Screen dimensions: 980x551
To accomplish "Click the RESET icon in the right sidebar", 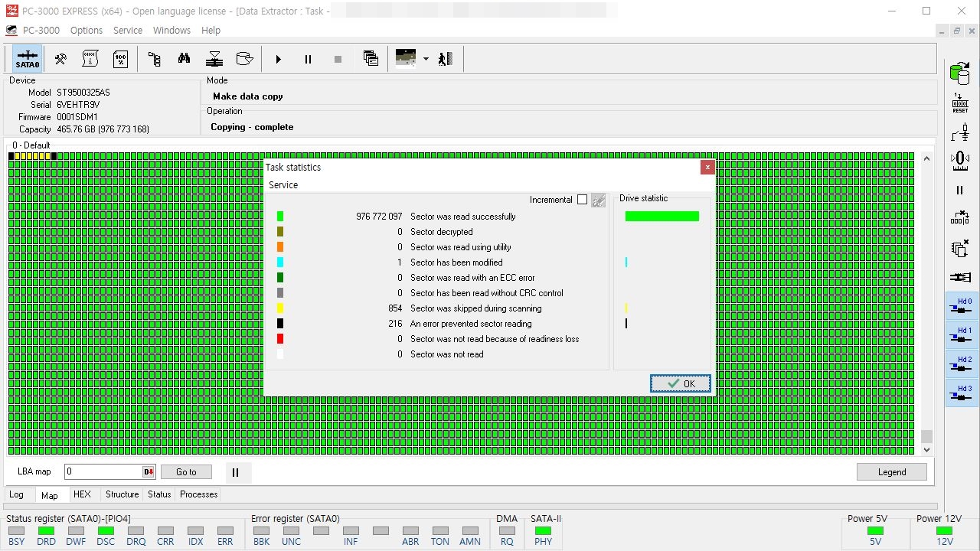I will tap(960, 103).
